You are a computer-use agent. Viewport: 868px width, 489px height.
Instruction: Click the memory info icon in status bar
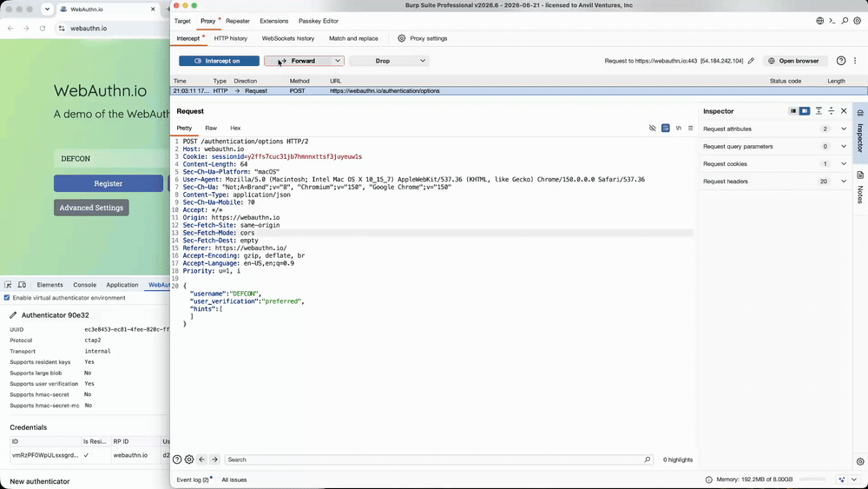(x=709, y=479)
